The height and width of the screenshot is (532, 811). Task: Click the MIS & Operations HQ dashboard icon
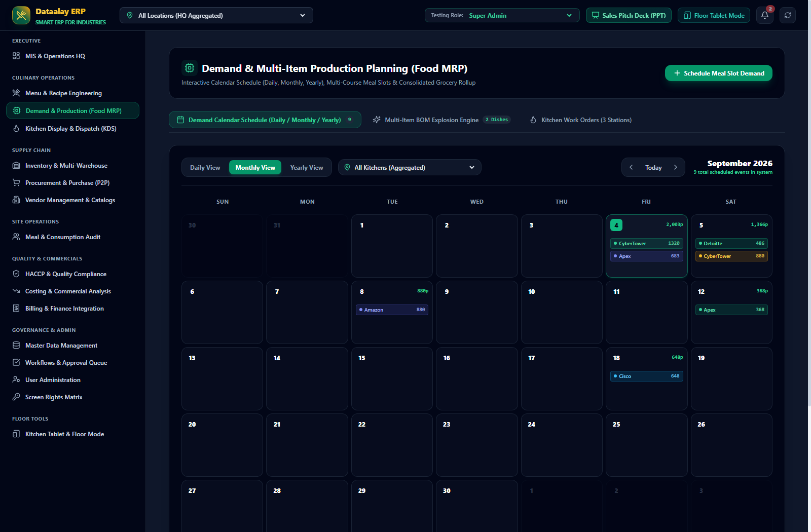pos(16,56)
